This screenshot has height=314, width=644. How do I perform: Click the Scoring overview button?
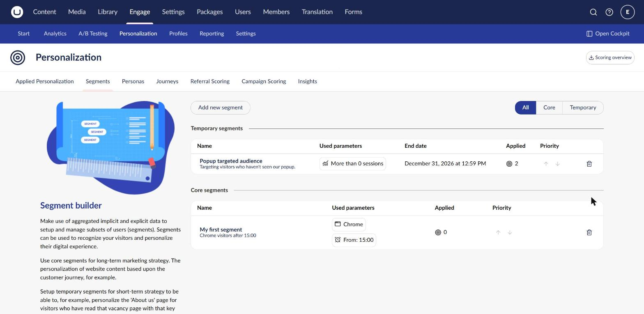coord(610,57)
